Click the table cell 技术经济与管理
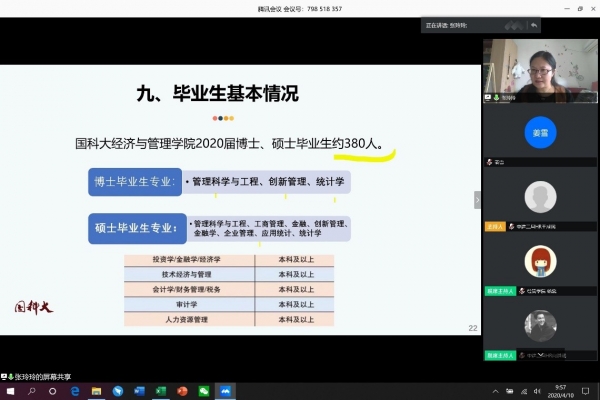The width and height of the screenshot is (600, 400). coord(189,274)
